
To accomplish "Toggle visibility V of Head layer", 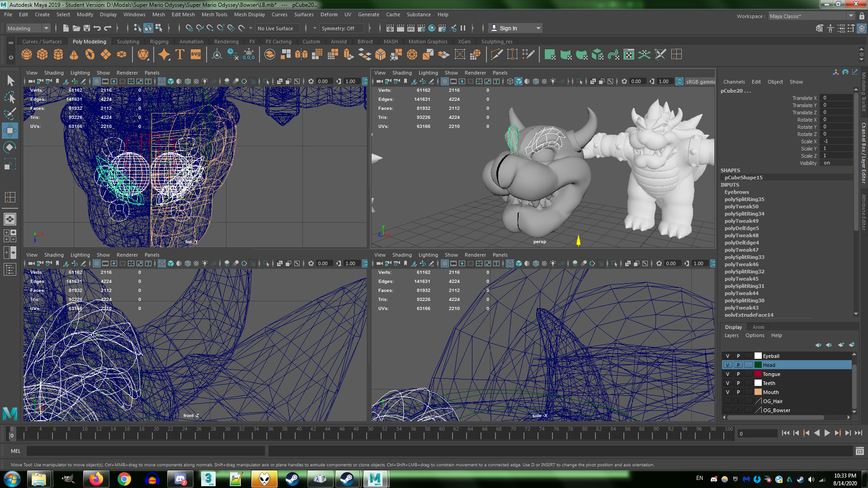I will [x=727, y=365].
